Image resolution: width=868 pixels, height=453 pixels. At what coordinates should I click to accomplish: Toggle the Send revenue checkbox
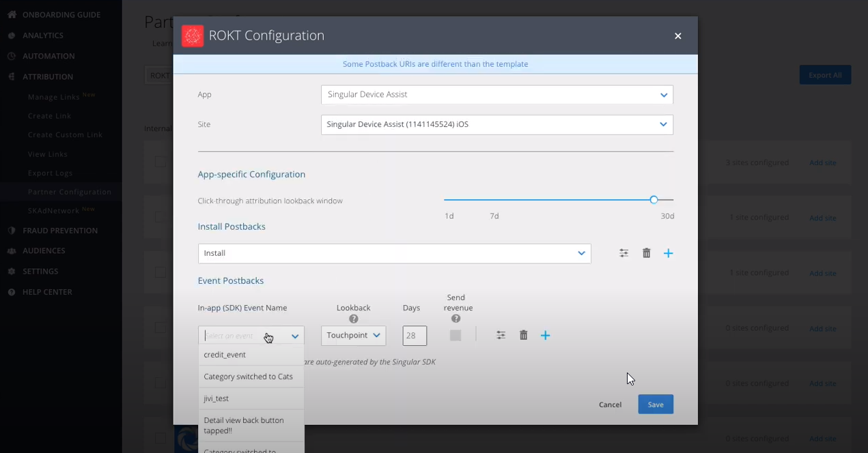point(456,335)
